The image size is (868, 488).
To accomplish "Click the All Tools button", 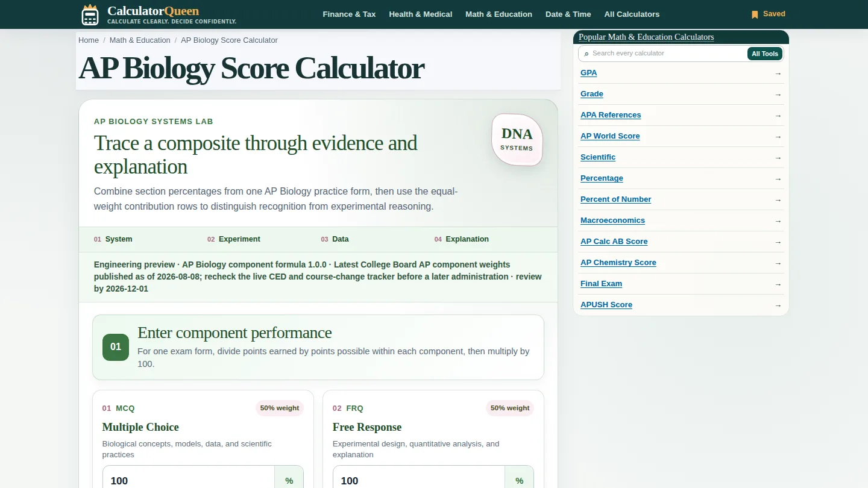I will 765,54.
